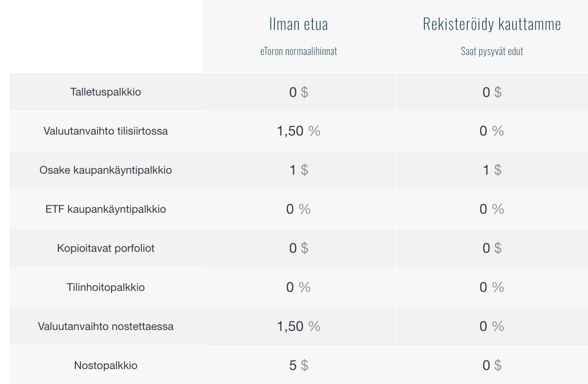Viewport: 588px width, 384px height.
Task: Click 1,50 % normal fee for Valuutanvaihto tilisiirtossa
Action: click(298, 131)
